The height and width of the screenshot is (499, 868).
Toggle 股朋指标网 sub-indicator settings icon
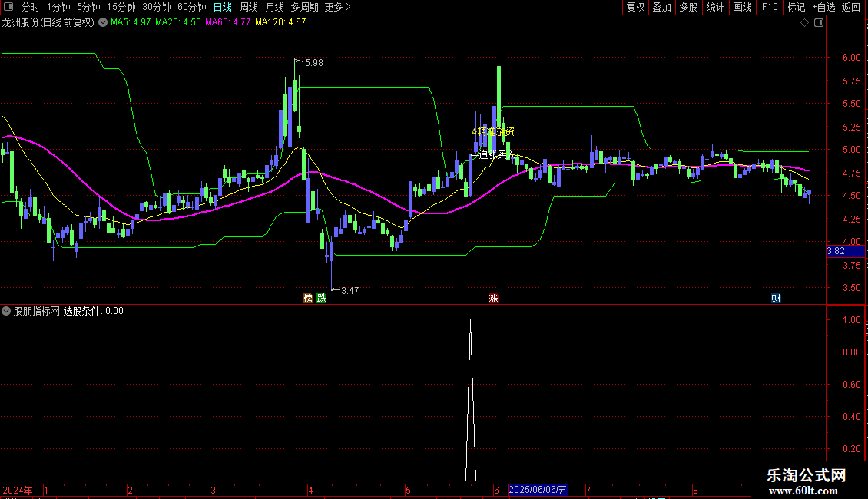[x=6, y=311]
